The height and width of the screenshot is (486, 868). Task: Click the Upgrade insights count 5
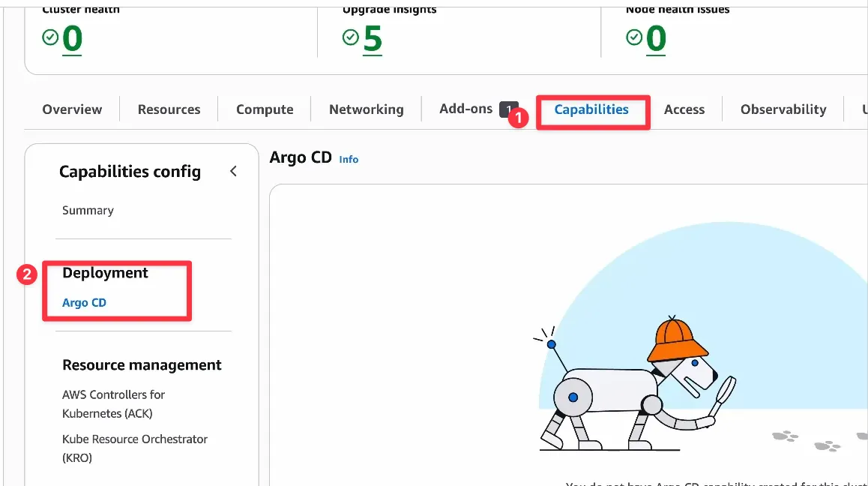click(373, 39)
